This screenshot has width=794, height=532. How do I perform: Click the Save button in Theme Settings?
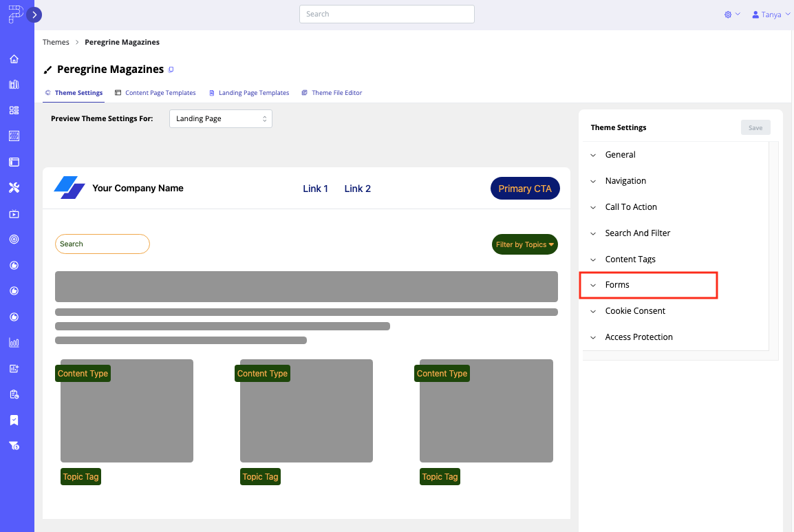755,127
